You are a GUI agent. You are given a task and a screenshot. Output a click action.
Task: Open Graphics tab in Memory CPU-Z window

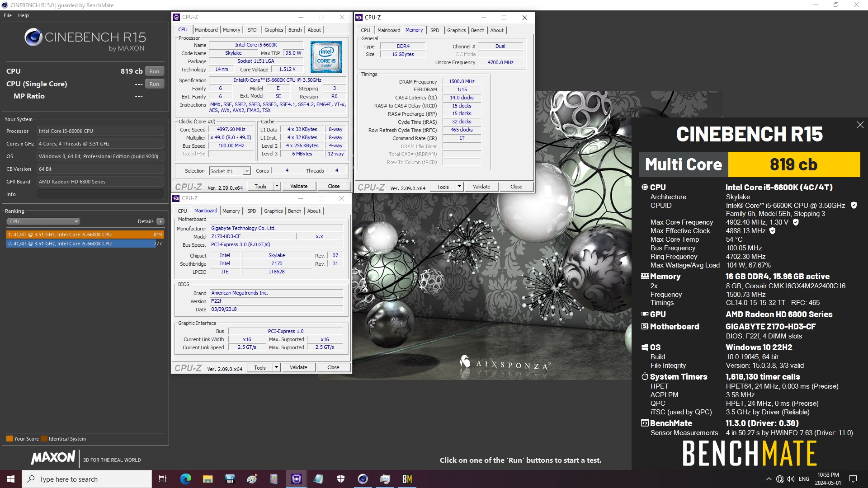[x=457, y=30]
